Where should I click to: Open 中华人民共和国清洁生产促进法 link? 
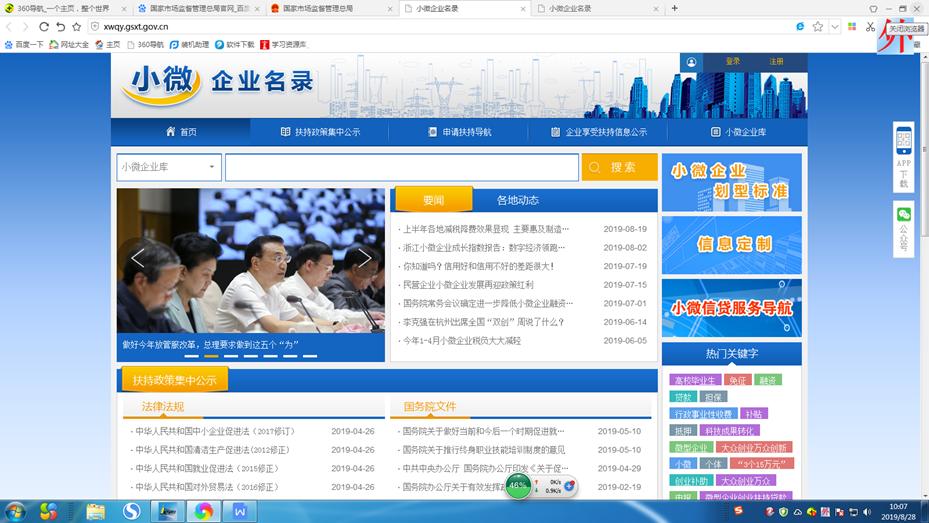[213, 450]
